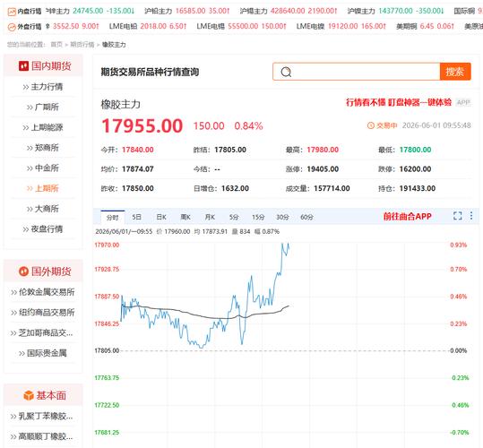The width and height of the screenshot is (483, 448).
Task: Click the 内盘行情 chart icon
Action: 12,12
